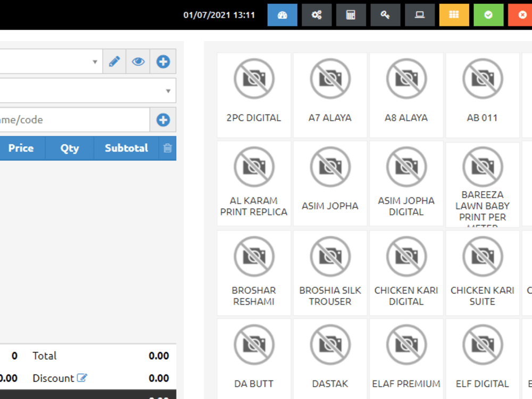Add a new customer with the plus icon
The height and width of the screenshot is (399, 532).
[163, 61]
